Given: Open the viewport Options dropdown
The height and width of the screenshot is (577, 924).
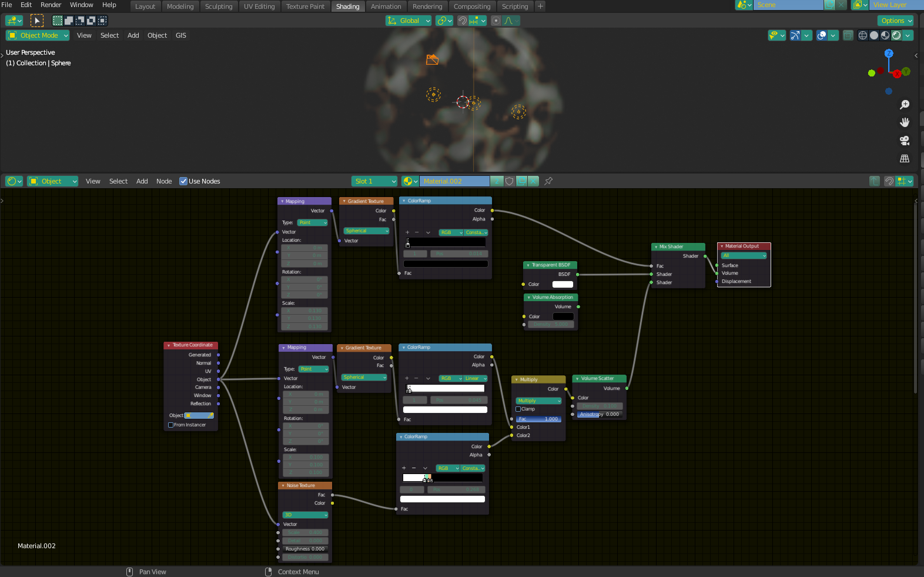Looking at the screenshot, I should coord(896,21).
